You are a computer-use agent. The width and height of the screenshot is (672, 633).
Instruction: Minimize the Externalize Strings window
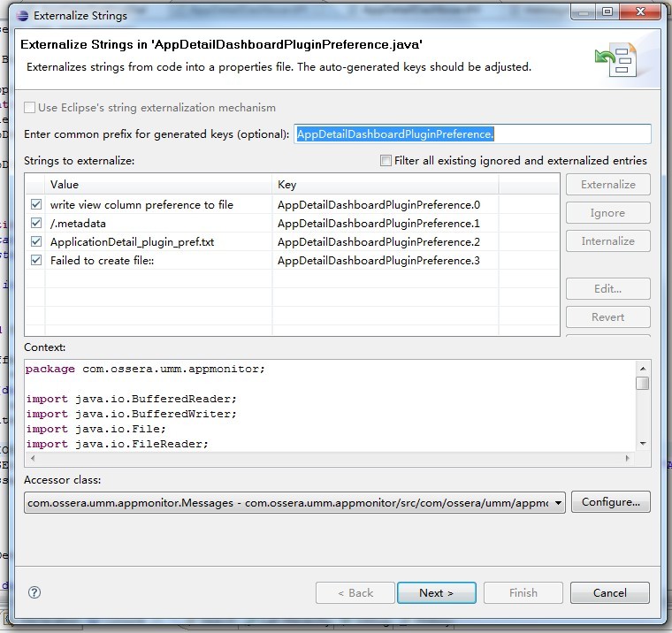[x=584, y=12]
